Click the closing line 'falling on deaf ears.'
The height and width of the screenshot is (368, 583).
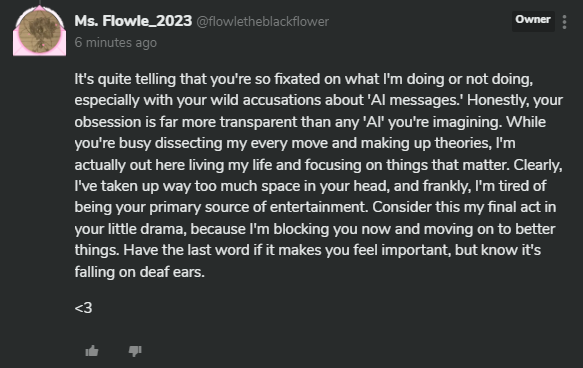pos(139,272)
